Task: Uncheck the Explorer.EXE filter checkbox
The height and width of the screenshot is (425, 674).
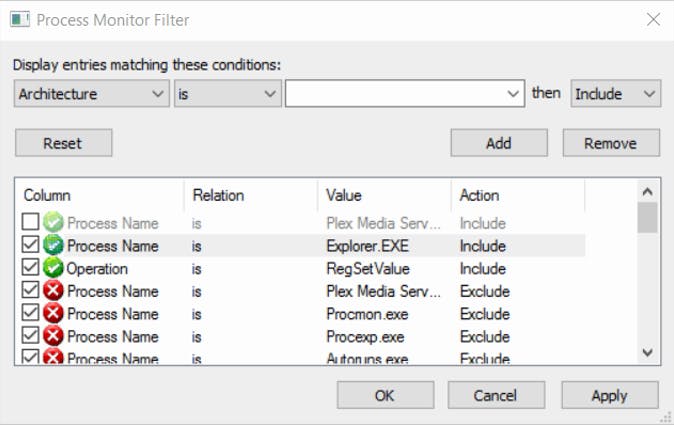Action: coord(31,246)
